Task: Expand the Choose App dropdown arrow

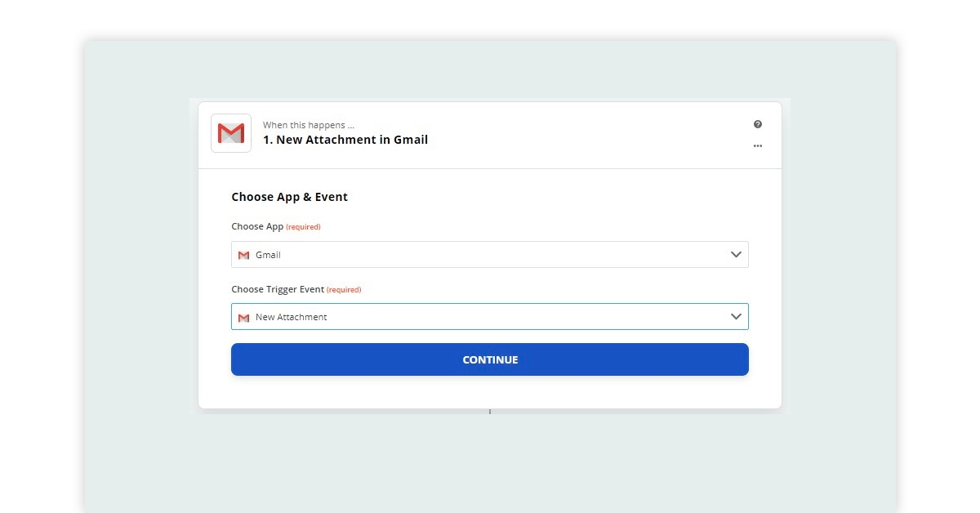Action: point(736,255)
